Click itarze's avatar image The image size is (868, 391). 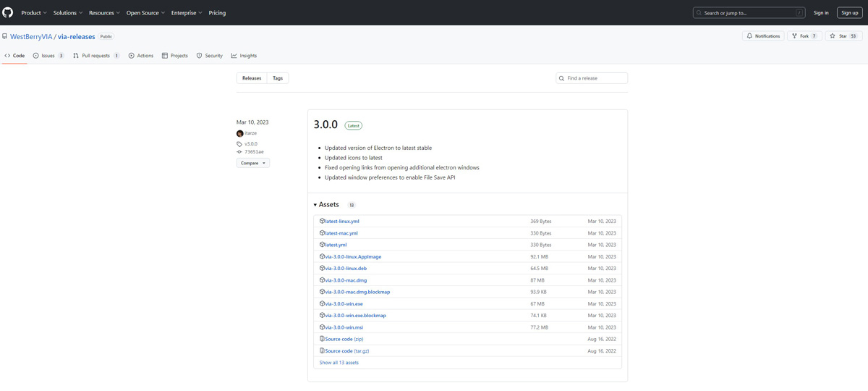coord(240,133)
